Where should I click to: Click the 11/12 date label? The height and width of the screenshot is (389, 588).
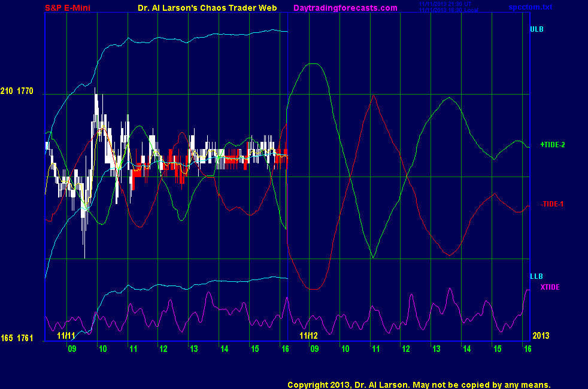[308, 335]
